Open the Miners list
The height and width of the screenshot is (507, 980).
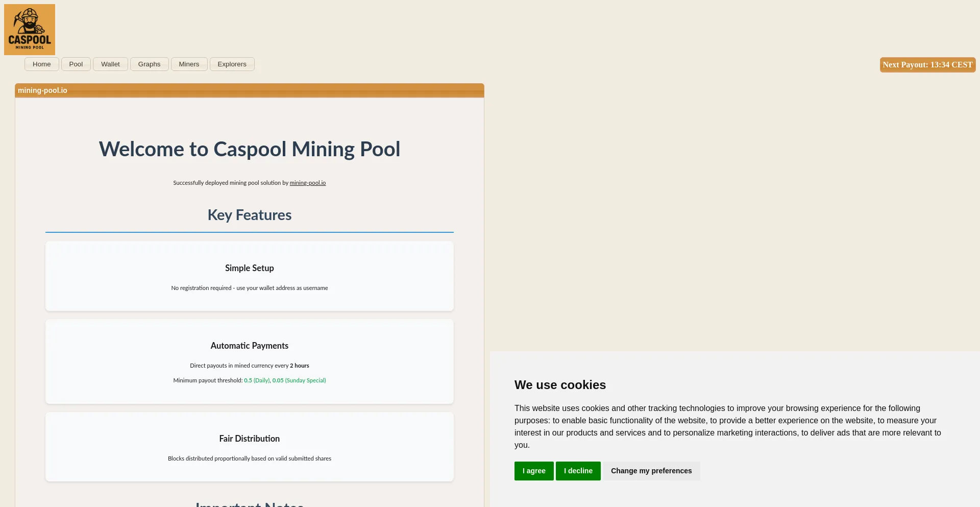189,64
